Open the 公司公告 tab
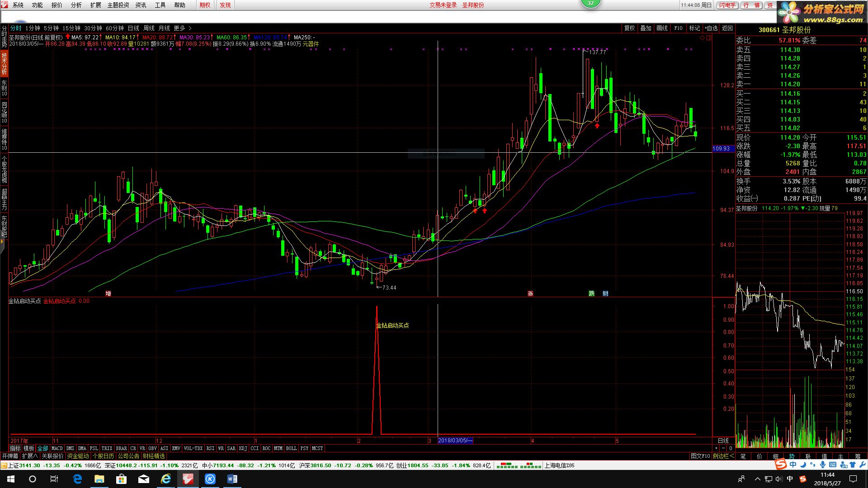The height and width of the screenshot is (488, 868). [x=128, y=456]
